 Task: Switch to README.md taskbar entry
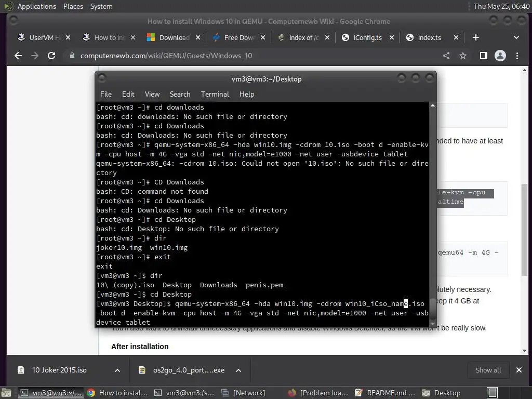[385, 393]
